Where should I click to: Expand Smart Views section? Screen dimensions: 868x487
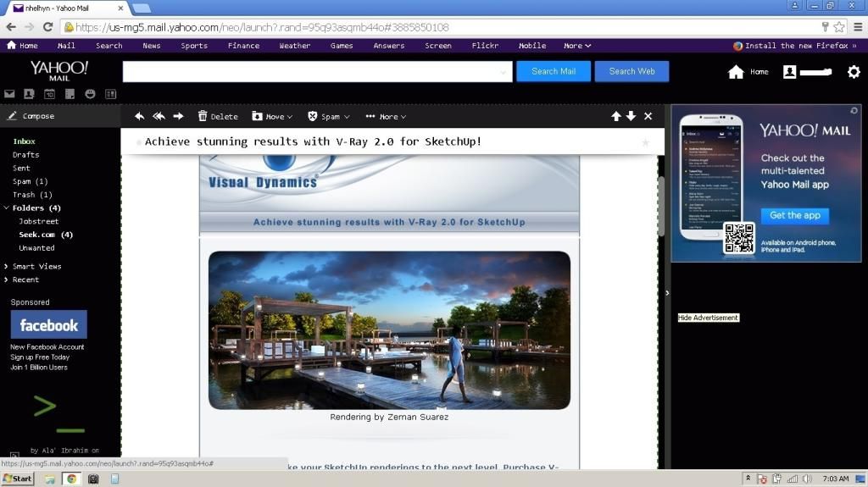tap(6, 266)
